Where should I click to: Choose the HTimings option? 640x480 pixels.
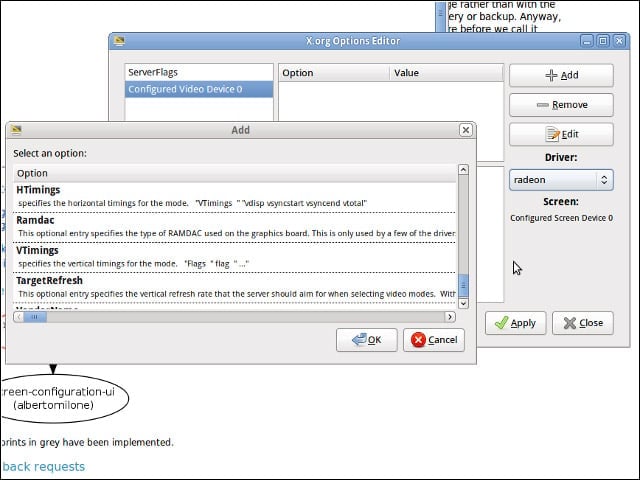pyautogui.click(x=234, y=197)
